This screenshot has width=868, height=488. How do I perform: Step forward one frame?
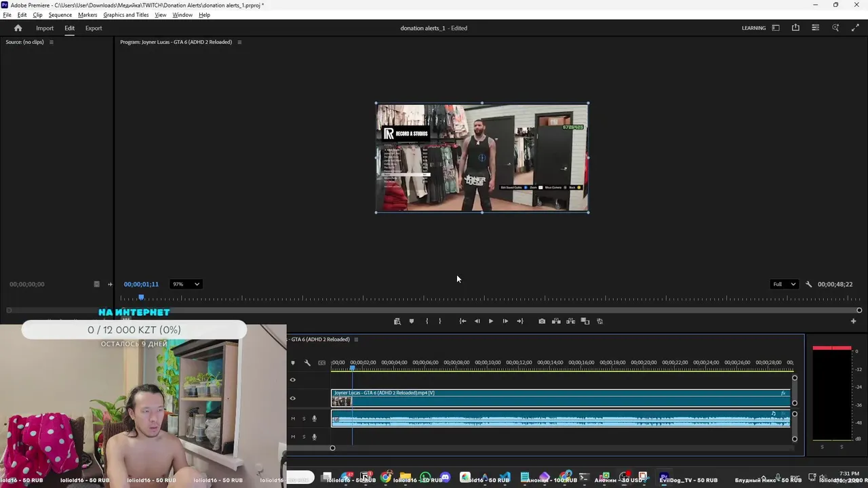(505, 321)
